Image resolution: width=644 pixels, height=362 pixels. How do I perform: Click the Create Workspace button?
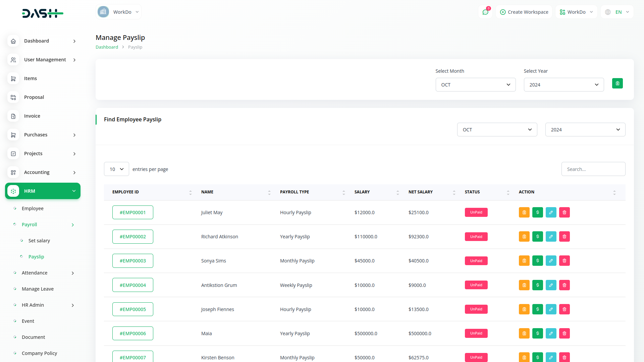pyautogui.click(x=524, y=12)
